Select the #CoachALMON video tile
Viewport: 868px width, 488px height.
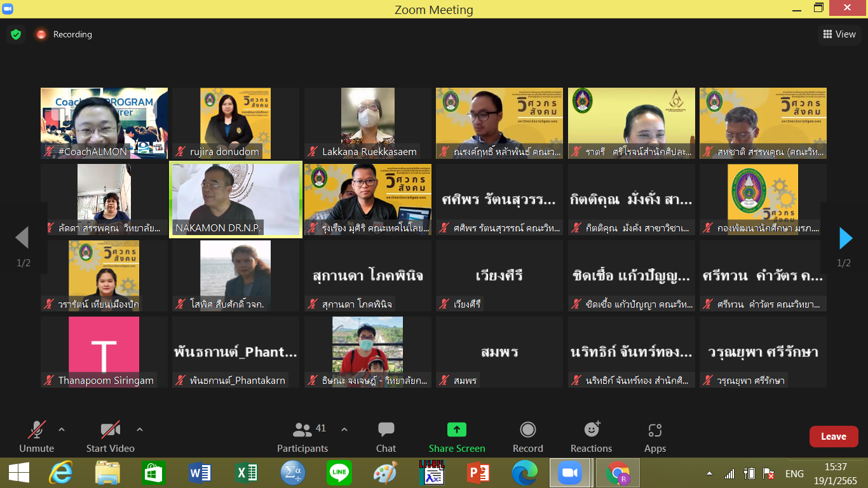[x=104, y=123]
